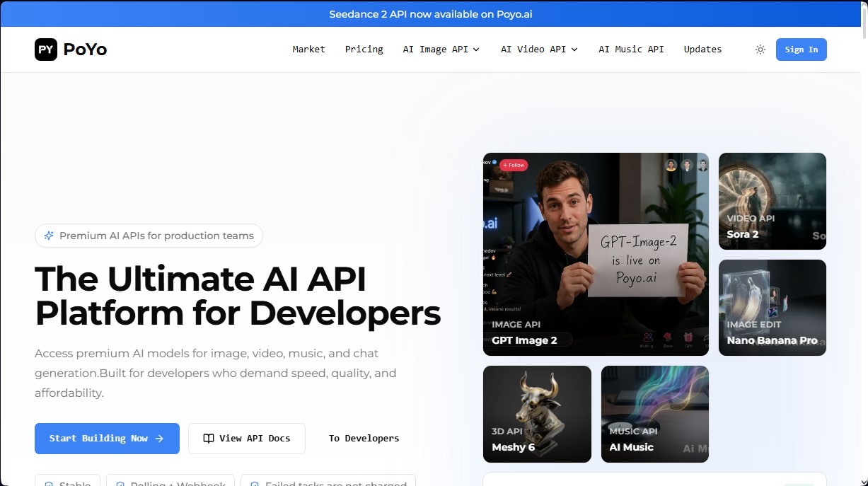Open View API Docs

tap(247, 439)
